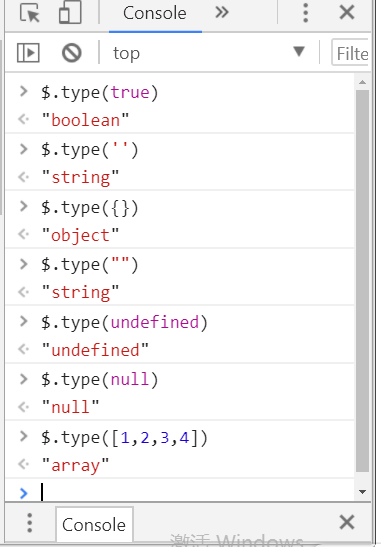Screen dimensions: 381x547
Task: Select the $.type({}) command line
Action: pos(90,208)
